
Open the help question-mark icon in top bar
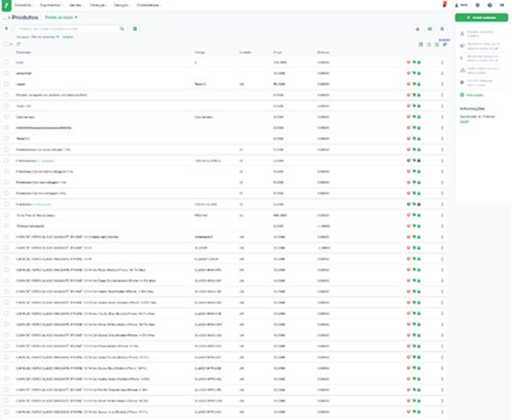490,5
